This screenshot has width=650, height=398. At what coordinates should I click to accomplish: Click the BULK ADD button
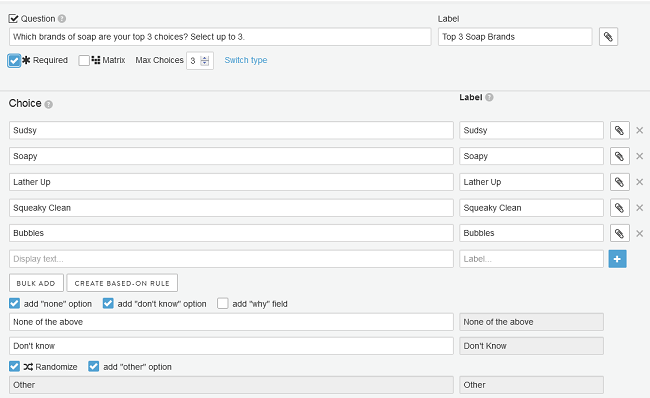coord(36,283)
